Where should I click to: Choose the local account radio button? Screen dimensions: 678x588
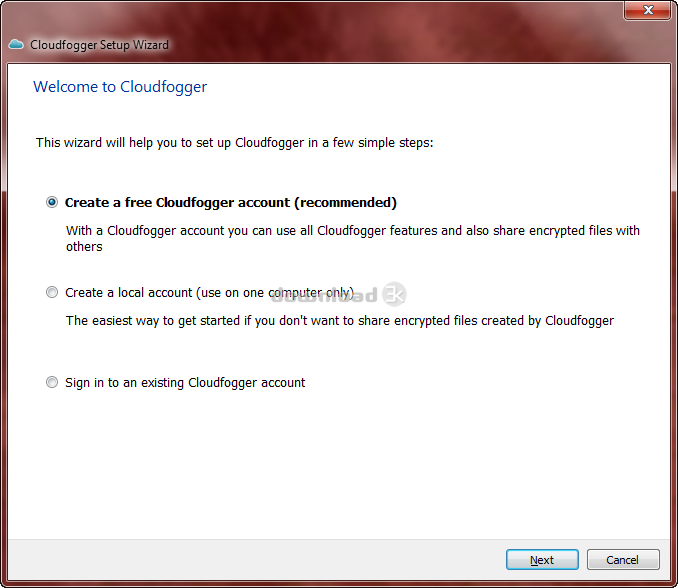pyautogui.click(x=52, y=293)
